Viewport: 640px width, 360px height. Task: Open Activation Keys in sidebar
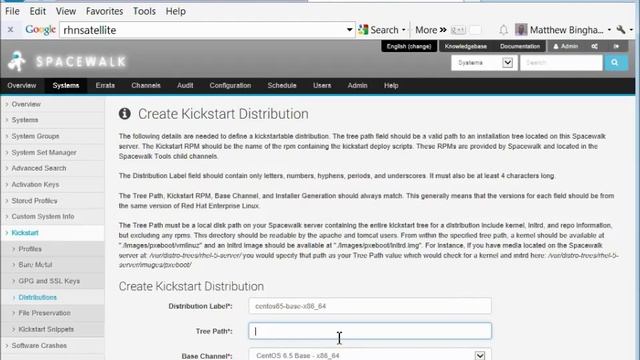[36, 184]
